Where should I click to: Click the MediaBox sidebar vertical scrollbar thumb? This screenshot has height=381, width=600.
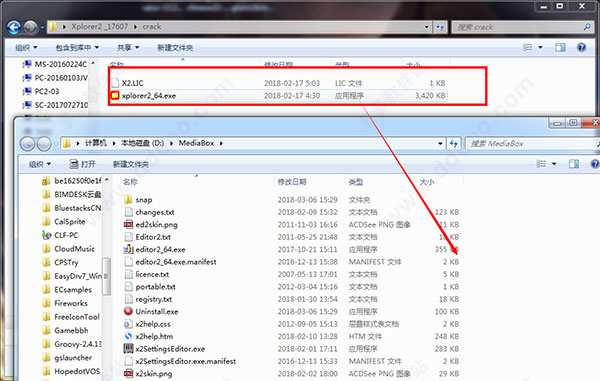[x=106, y=276]
